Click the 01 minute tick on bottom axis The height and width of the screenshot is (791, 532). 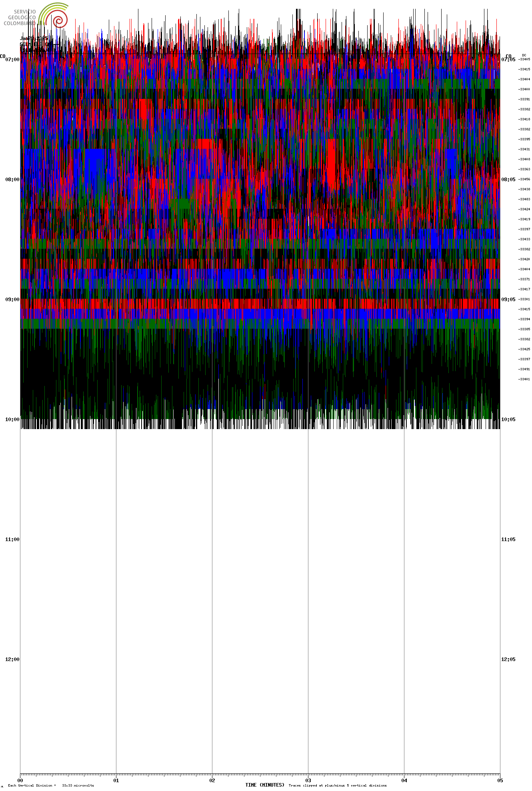116,780
